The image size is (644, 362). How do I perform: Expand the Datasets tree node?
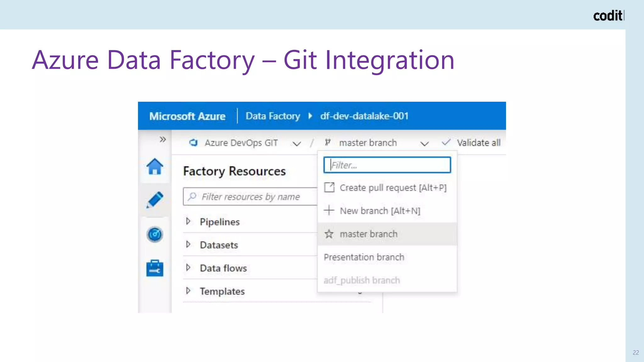click(x=188, y=244)
